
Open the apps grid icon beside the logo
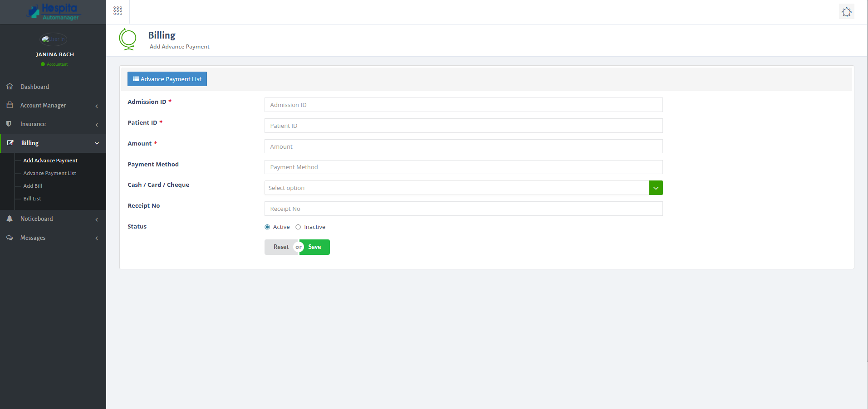pos(118,10)
